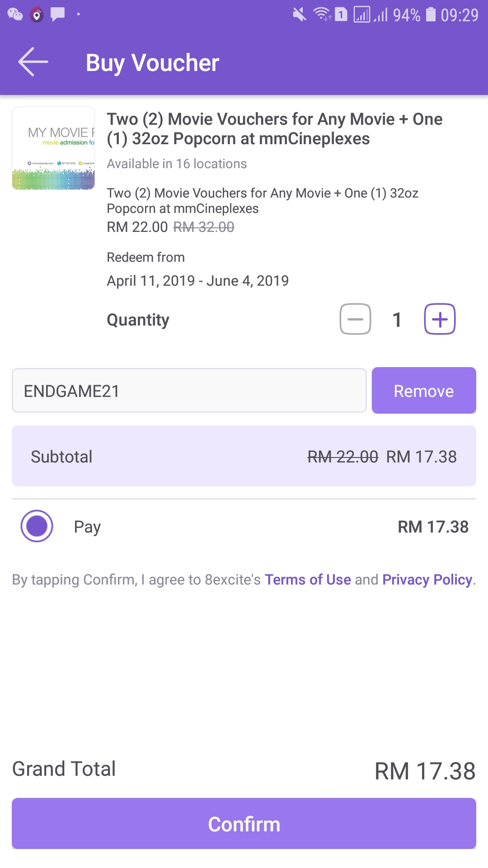This screenshot has width=488, height=868.
Task: Decrease voucher quantity with minus button
Action: (356, 319)
